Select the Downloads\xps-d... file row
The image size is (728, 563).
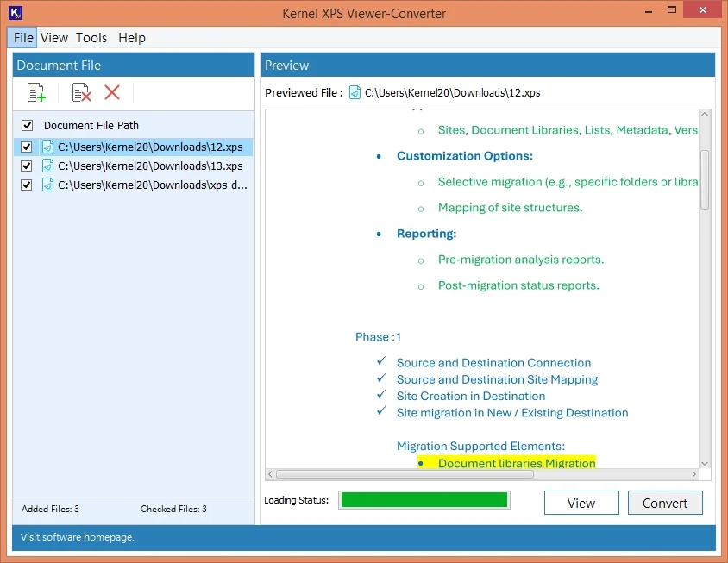tap(134, 185)
